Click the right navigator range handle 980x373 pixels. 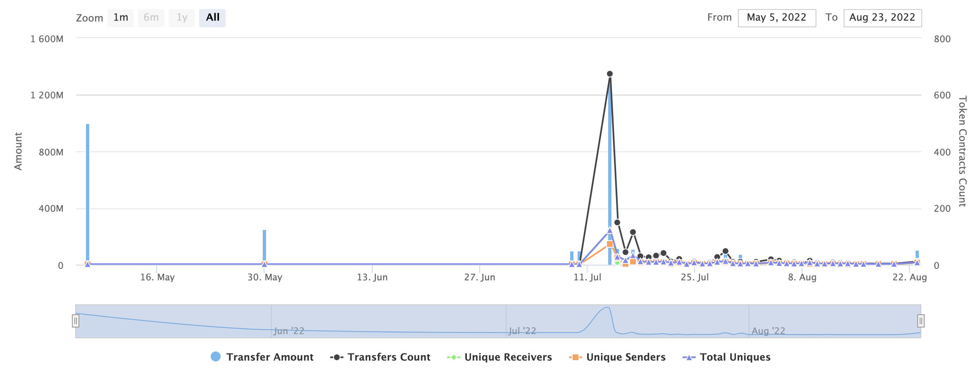pyautogui.click(x=921, y=321)
